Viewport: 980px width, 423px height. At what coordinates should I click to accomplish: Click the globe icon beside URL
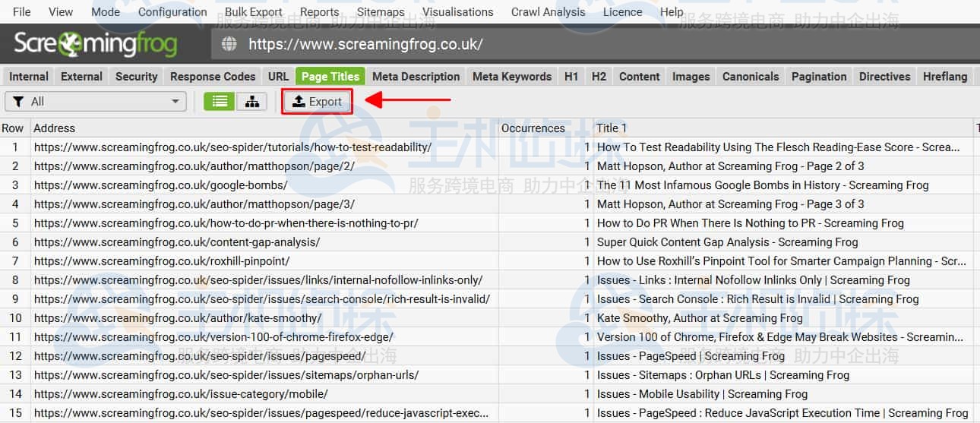pos(229,44)
